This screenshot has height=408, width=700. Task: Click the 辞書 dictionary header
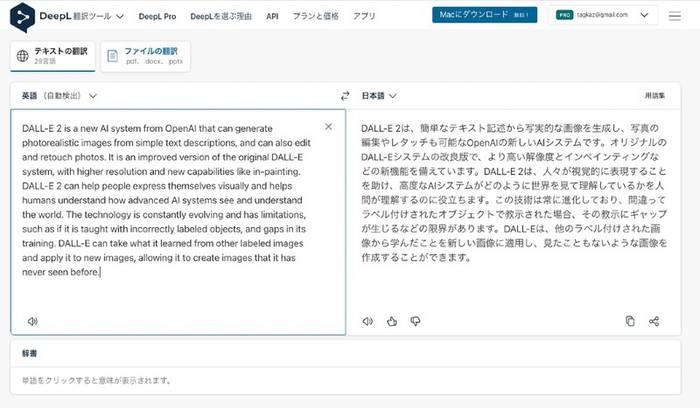29,354
